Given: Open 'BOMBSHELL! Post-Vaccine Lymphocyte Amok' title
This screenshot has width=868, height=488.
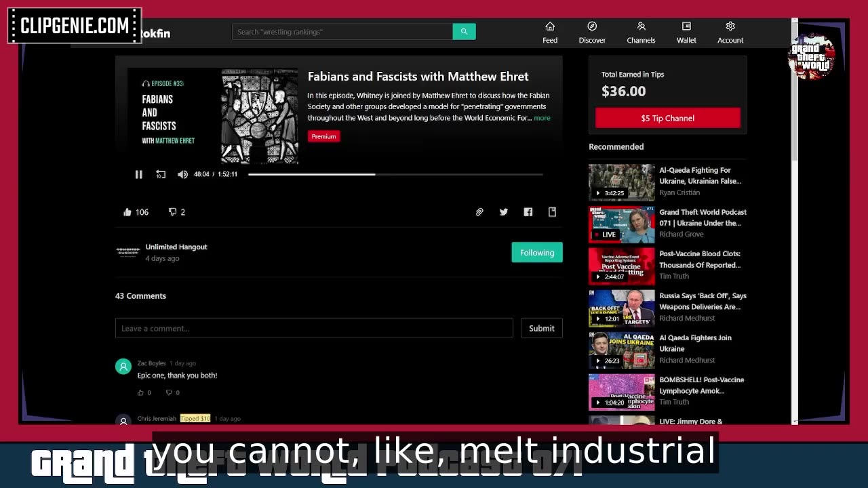Looking at the screenshot, I should (701, 385).
